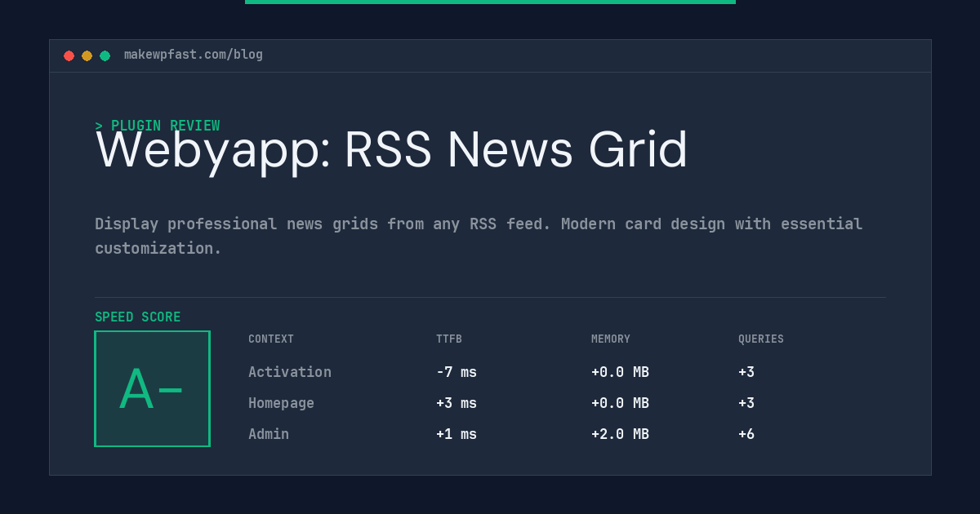Click the green window dot
Image resolution: width=980 pixels, height=514 pixels.
(105, 55)
